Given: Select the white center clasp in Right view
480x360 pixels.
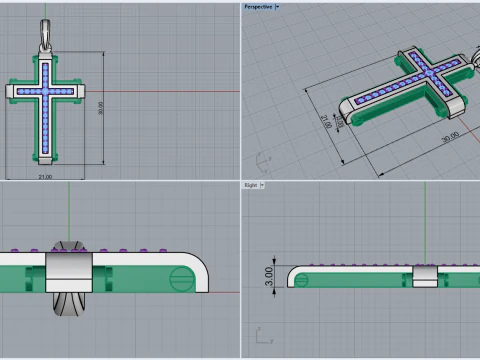Looking at the screenshot, I should (425, 276).
